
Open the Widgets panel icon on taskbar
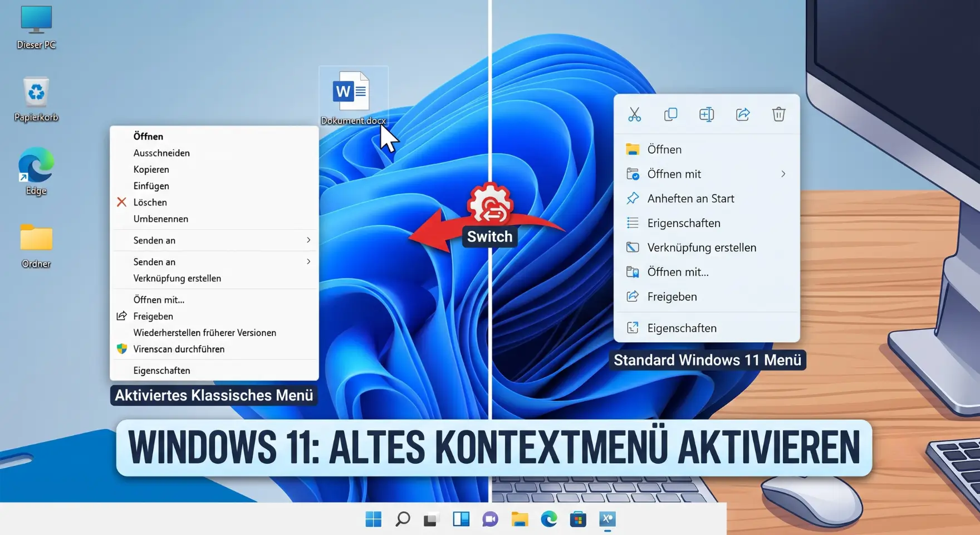pos(461,519)
